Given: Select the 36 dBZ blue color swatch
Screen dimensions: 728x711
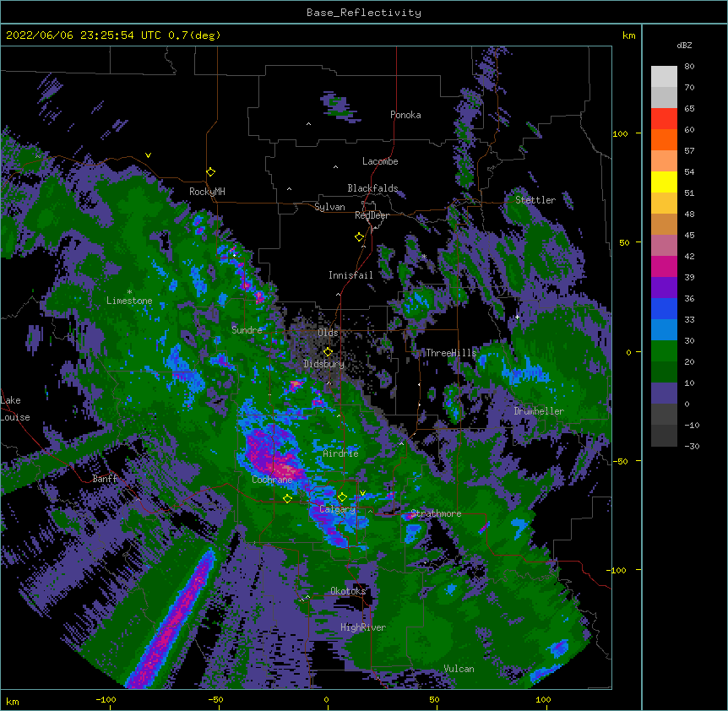Looking at the screenshot, I should pos(664,308).
